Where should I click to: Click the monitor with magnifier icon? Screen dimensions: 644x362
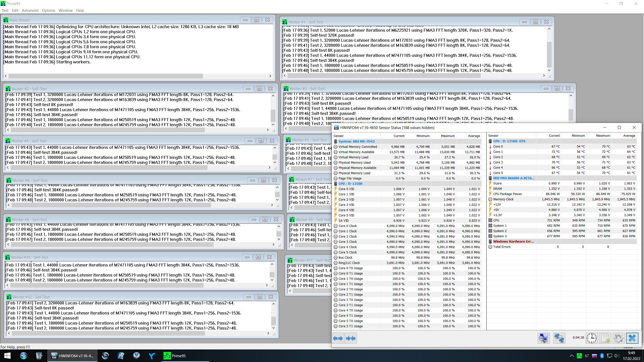pos(543,338)
